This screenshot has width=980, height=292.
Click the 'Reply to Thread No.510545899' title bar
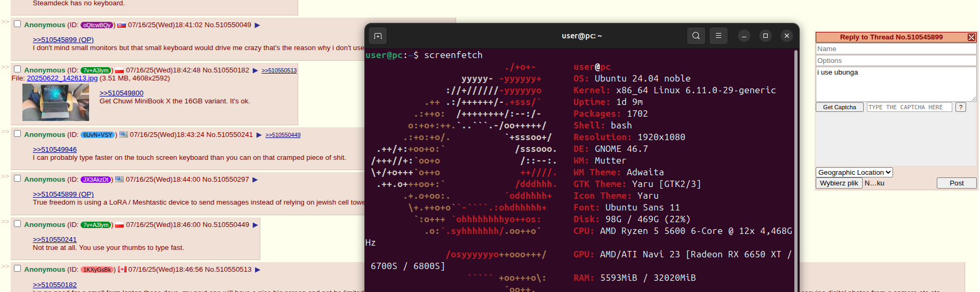coord(891,37)
